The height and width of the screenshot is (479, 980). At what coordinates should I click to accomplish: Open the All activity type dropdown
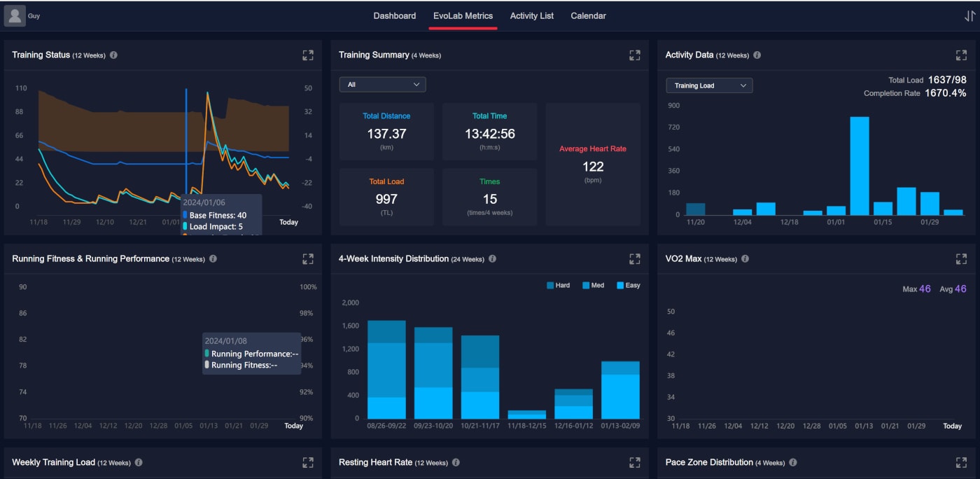point(382,85)
